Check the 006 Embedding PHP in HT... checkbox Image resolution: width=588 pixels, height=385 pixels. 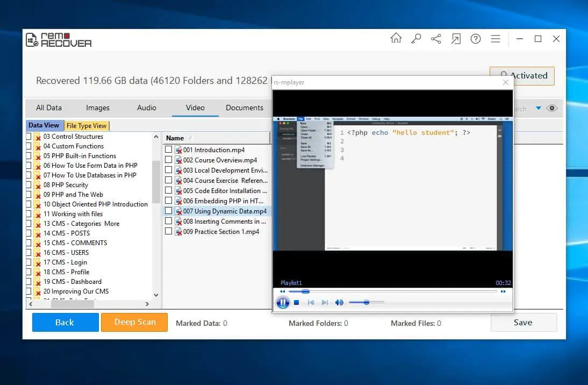tap(169, 201)
